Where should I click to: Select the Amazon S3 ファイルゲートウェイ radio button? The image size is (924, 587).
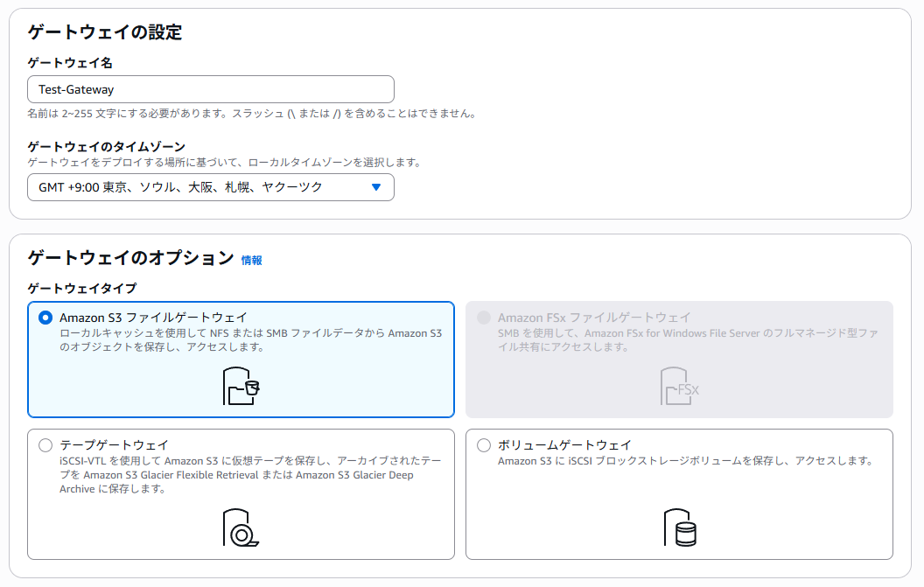pyautogui.click(x=45, y=318)
